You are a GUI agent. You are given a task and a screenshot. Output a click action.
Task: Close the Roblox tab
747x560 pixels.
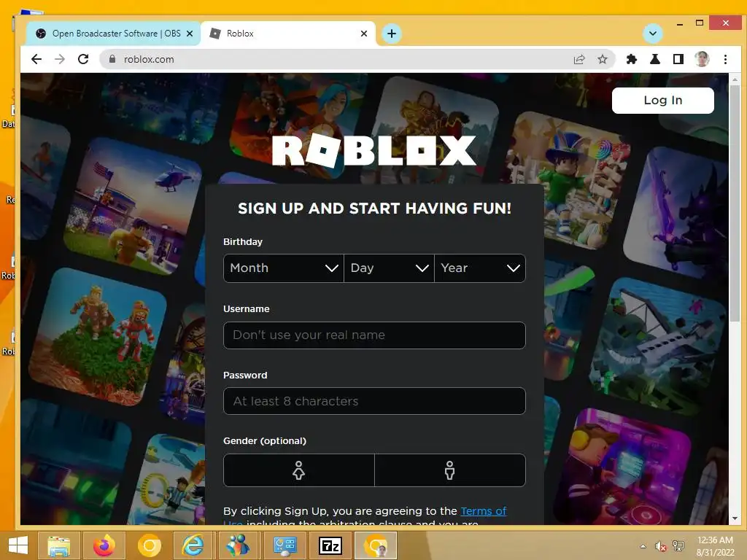point(364,34)
